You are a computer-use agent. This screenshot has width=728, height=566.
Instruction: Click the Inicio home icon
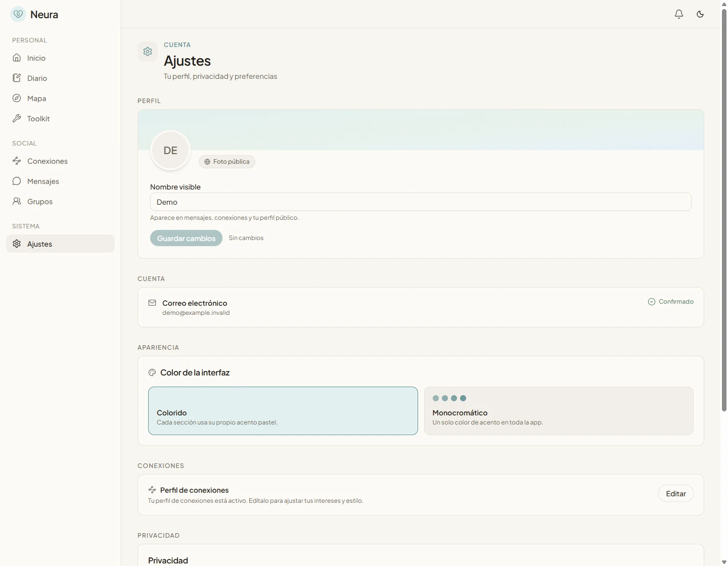[x=17, y=58]
